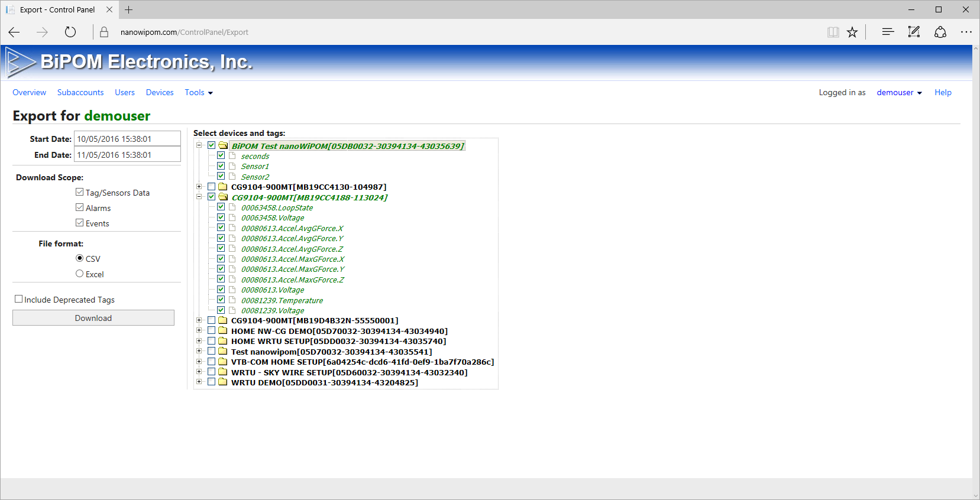Collapse CG9104-900MT[MB19CC4188-113024] tree node
The height and width of the screenshot is (500, 980).
pos(199,197)
